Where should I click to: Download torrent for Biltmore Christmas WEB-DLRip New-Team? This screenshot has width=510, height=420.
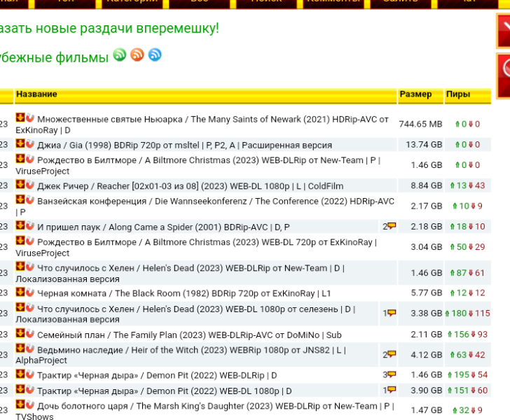click(20, 158)
